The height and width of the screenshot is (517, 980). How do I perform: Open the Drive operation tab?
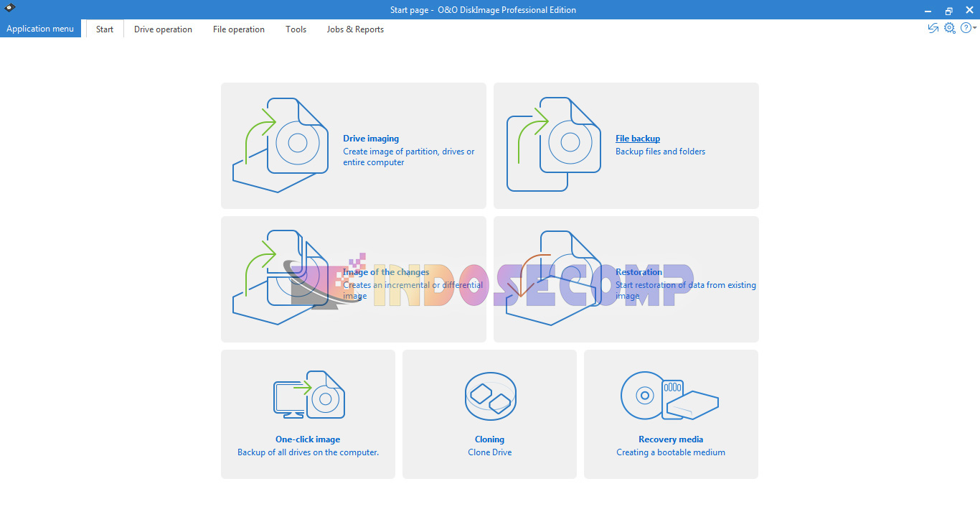(163, 29)
